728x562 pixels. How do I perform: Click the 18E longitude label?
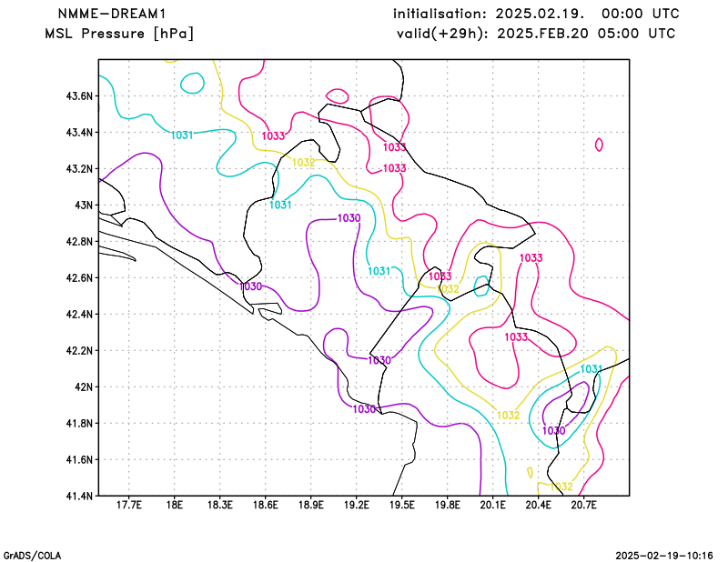click(x=174, y=506)
